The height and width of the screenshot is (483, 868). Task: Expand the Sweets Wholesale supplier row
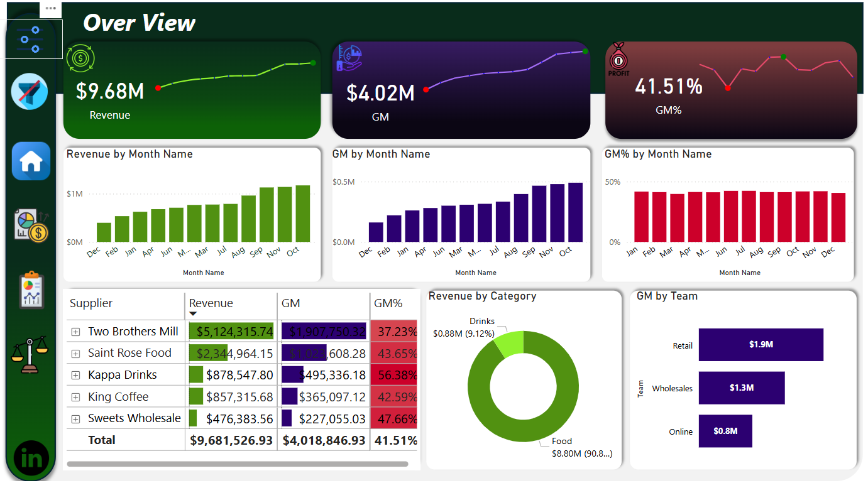[x=75, y=419]
